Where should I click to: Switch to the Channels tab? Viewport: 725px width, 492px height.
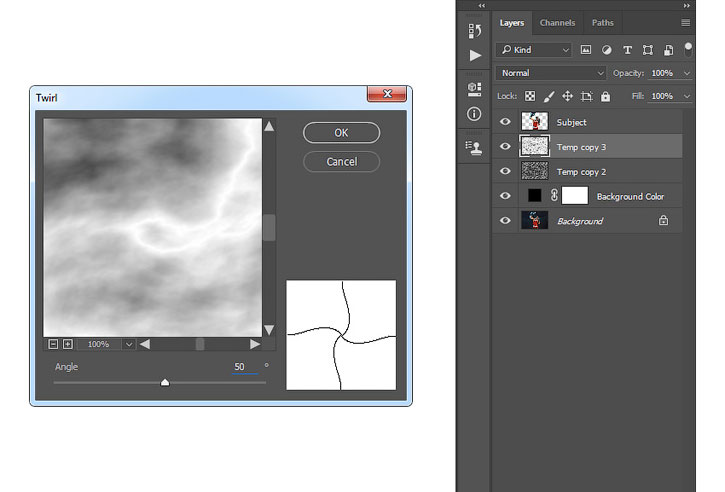tap(557, 23)
